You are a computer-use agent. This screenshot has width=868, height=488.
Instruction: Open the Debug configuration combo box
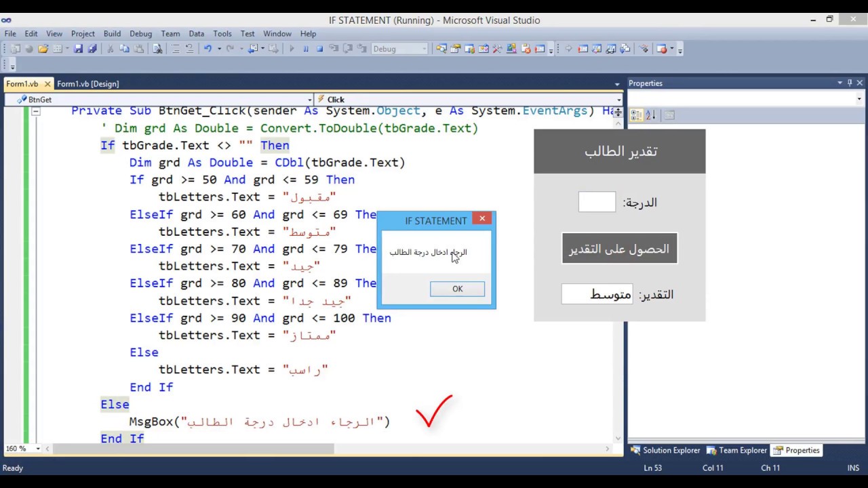click(400, 49)
